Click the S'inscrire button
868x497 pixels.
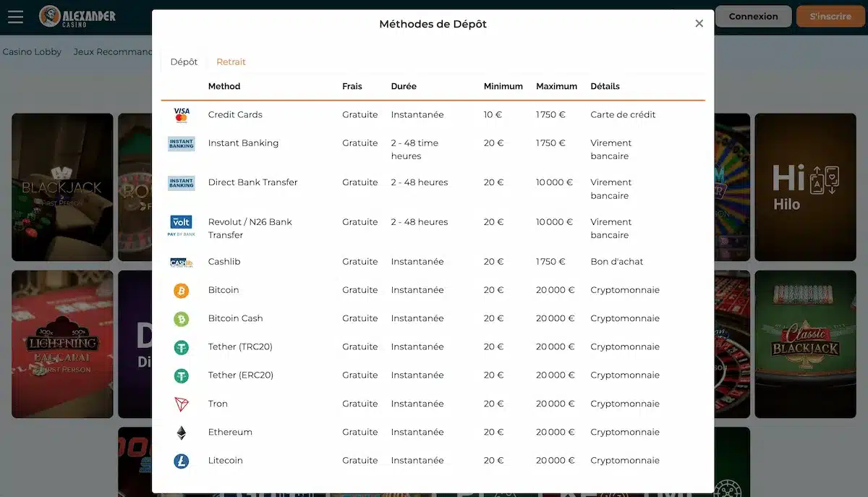point(830,17)
